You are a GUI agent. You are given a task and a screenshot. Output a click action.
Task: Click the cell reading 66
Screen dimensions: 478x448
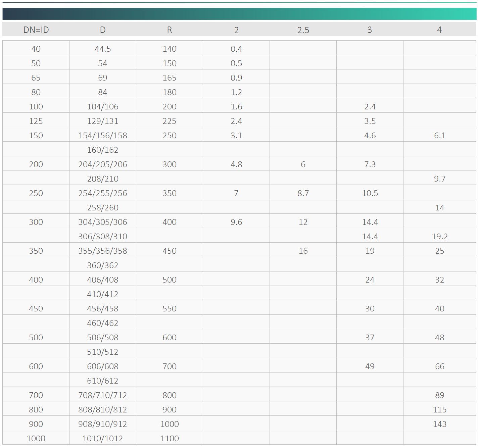point(440,366)
